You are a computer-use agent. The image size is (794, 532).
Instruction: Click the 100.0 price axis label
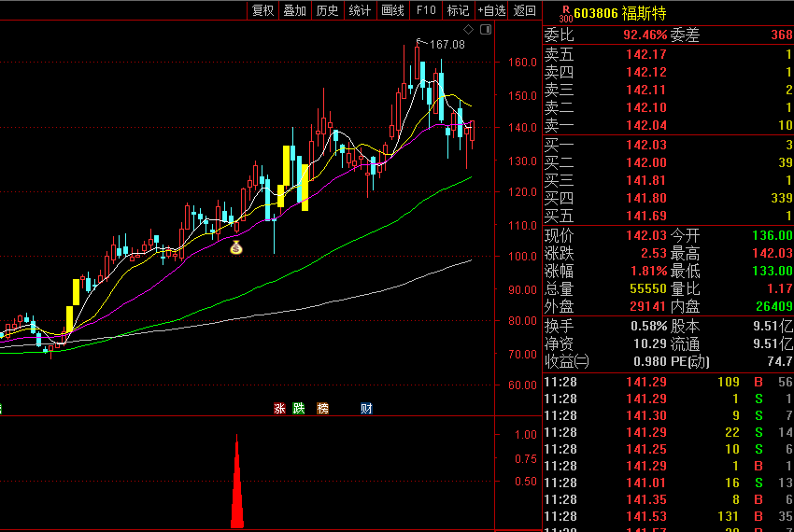point(522,256)
